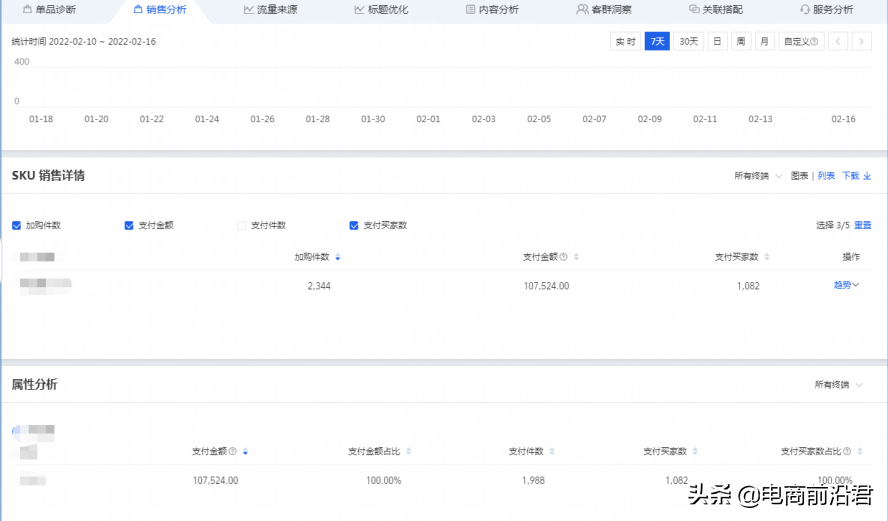Open the 自定义 custom date range
The image size is (888, 521).
pos(801,41)
